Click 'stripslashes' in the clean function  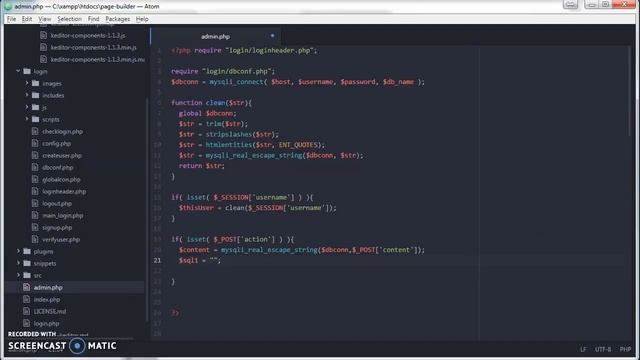(x=229, y=134)
